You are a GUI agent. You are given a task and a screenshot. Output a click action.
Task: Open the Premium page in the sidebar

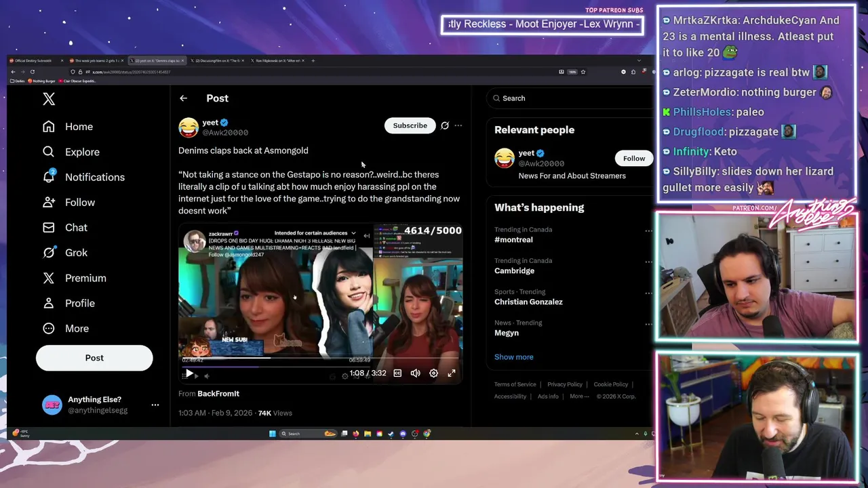coord(75,278)
